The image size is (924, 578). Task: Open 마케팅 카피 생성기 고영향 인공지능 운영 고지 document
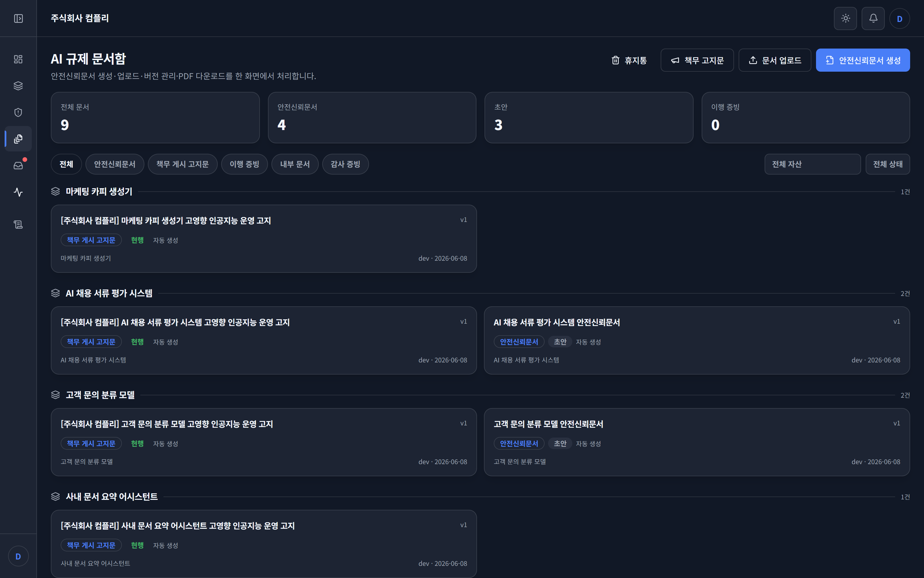point(264,239)
